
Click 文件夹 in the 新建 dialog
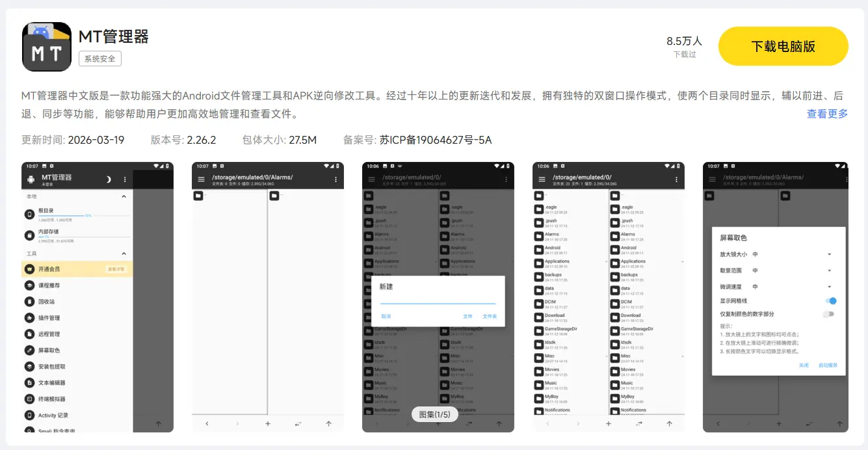point(490,316)
